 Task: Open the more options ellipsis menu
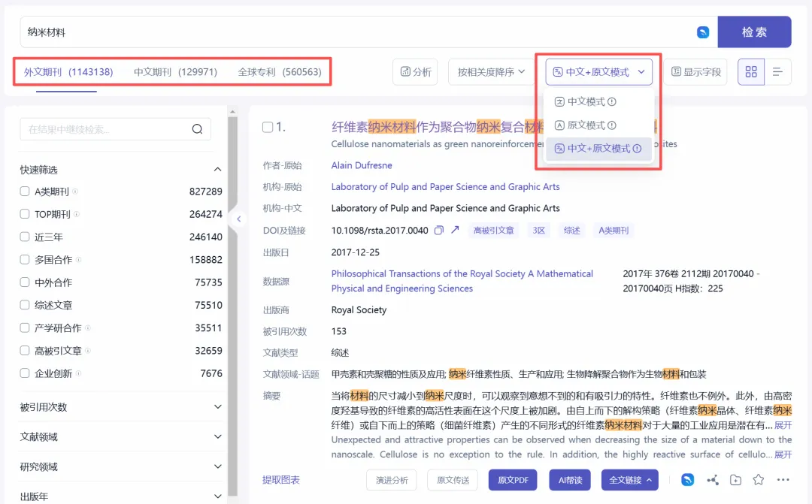pos(783,480)
